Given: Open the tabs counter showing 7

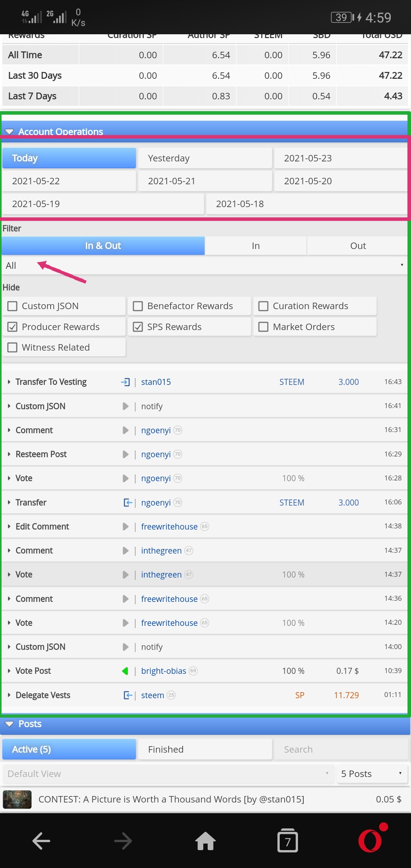Looking at the screenshot, I should click(x=287, y=841).
